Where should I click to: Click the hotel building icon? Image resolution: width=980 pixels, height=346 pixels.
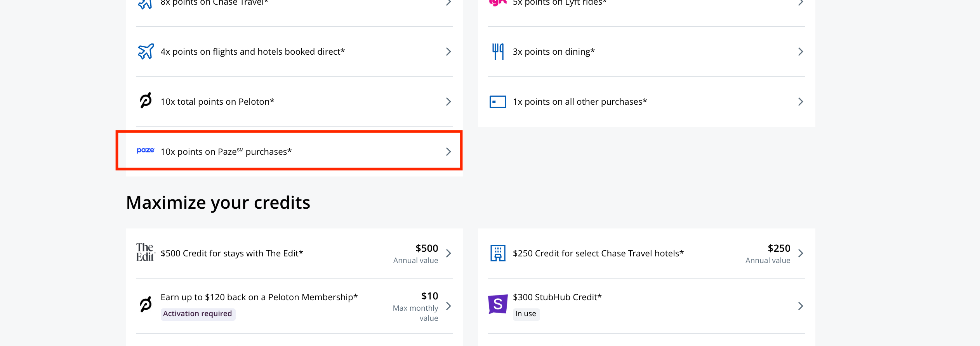pos(498,253)
